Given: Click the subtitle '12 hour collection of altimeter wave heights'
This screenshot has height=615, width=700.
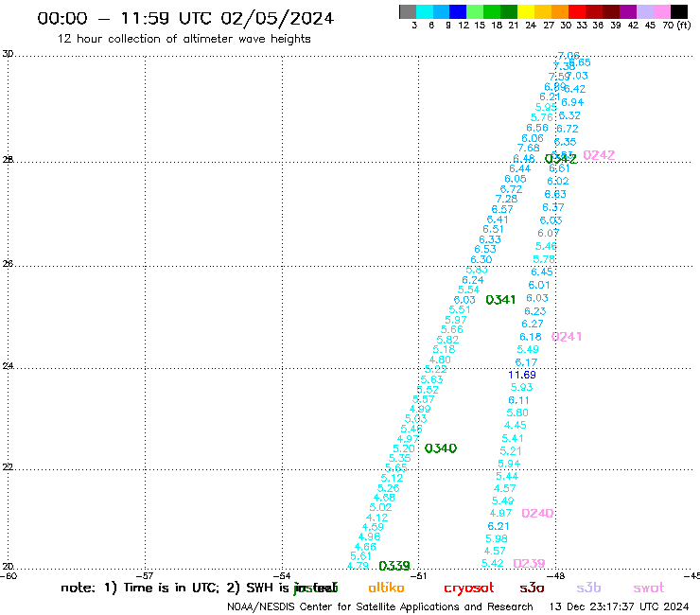Looking at the screenshot, I should click(x=184, y=39).
